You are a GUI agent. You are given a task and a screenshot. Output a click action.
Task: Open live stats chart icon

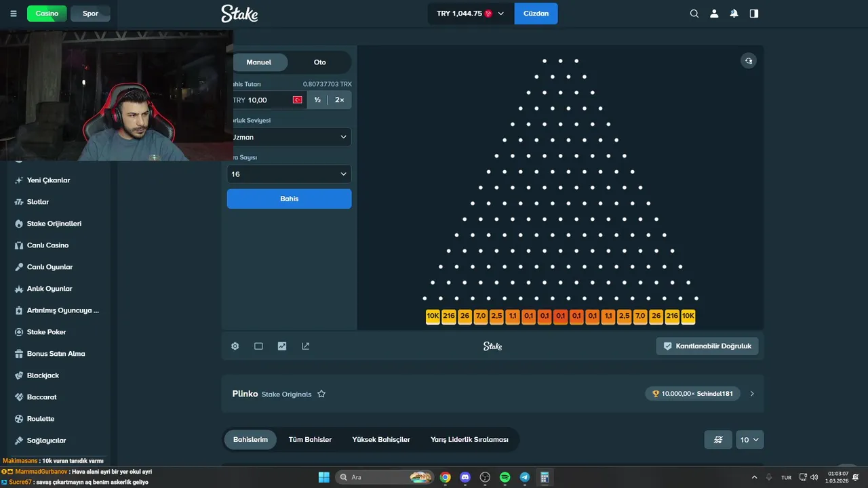(x=282, y=346)
